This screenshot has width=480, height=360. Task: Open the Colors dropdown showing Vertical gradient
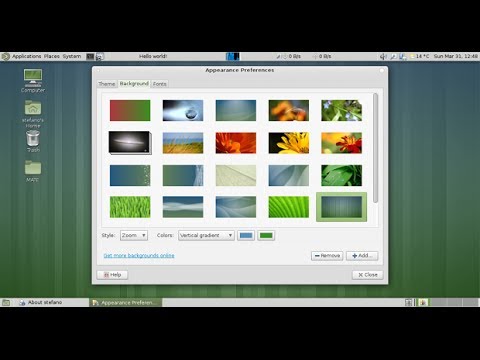pos(206,235)
